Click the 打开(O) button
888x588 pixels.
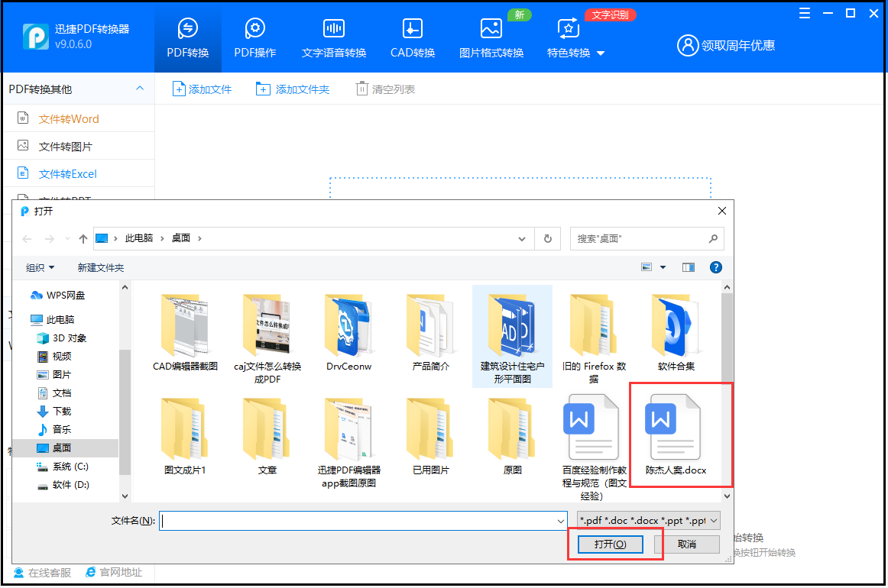click(610, 544)
